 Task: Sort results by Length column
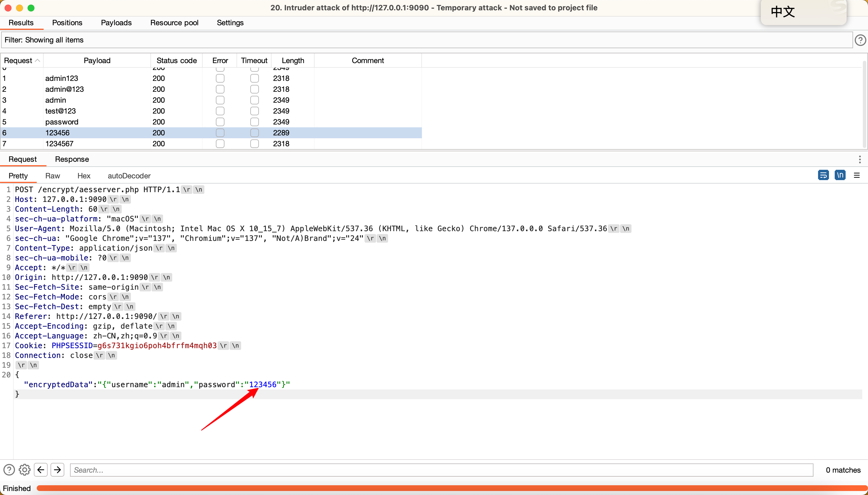tap(292, 61)
